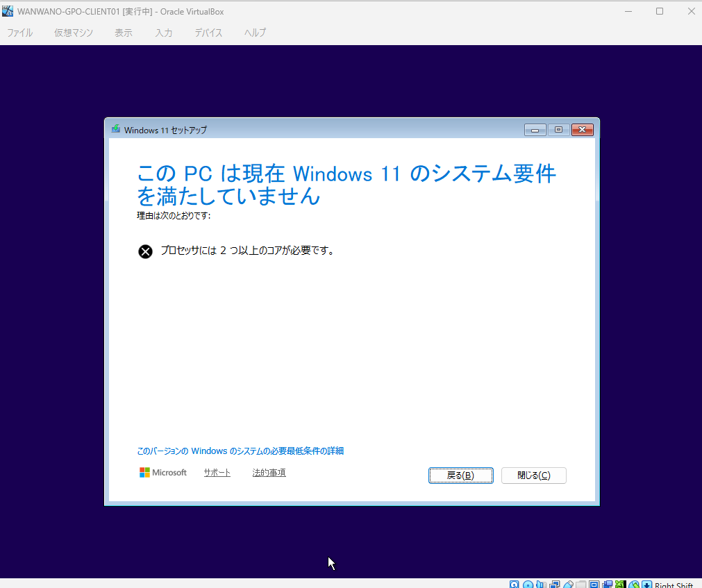Click the optical disk status icon
Image resolution: width=702 pixels, height=588 pixels.
pos(528,585)
